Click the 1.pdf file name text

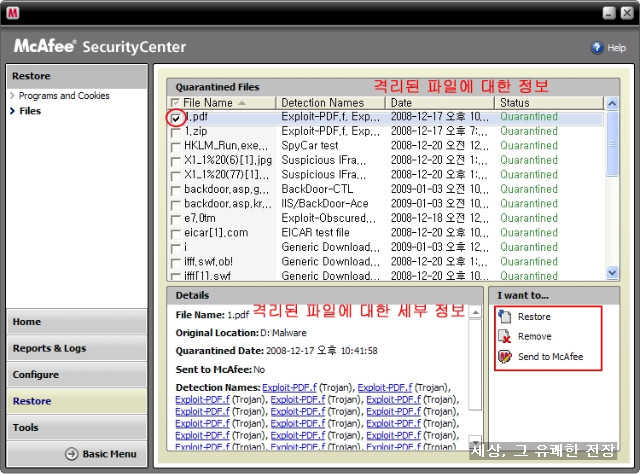[197, 117]
